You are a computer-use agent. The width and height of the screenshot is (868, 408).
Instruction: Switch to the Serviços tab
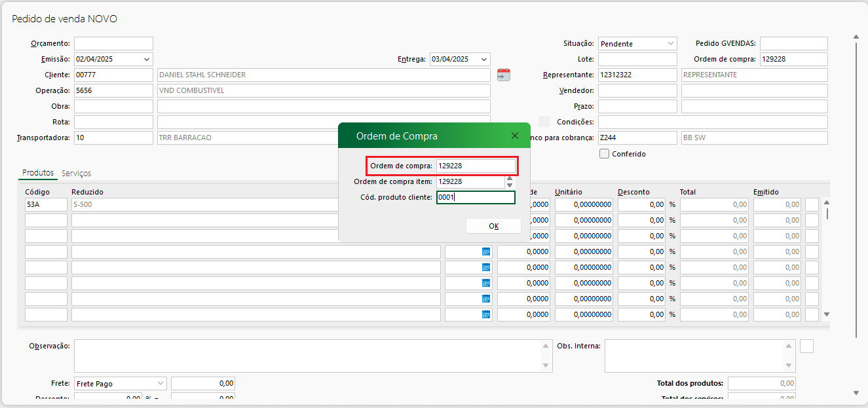pos(76,174)
